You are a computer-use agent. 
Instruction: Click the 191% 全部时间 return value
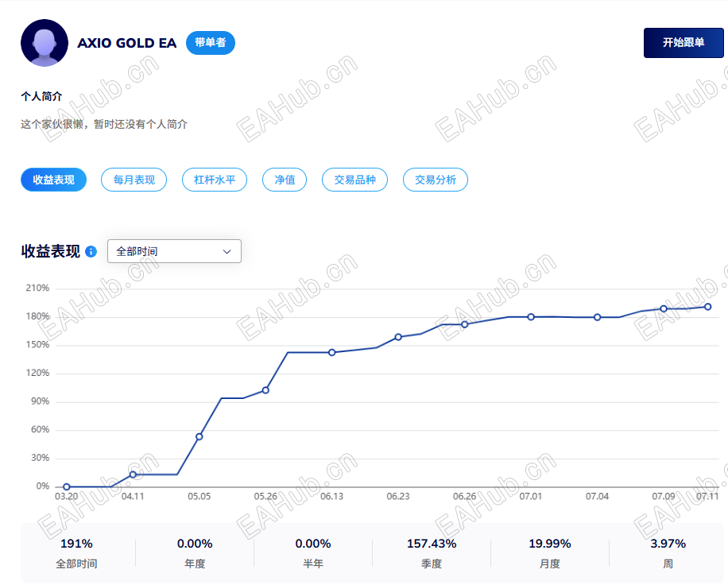tap(76, 543)
